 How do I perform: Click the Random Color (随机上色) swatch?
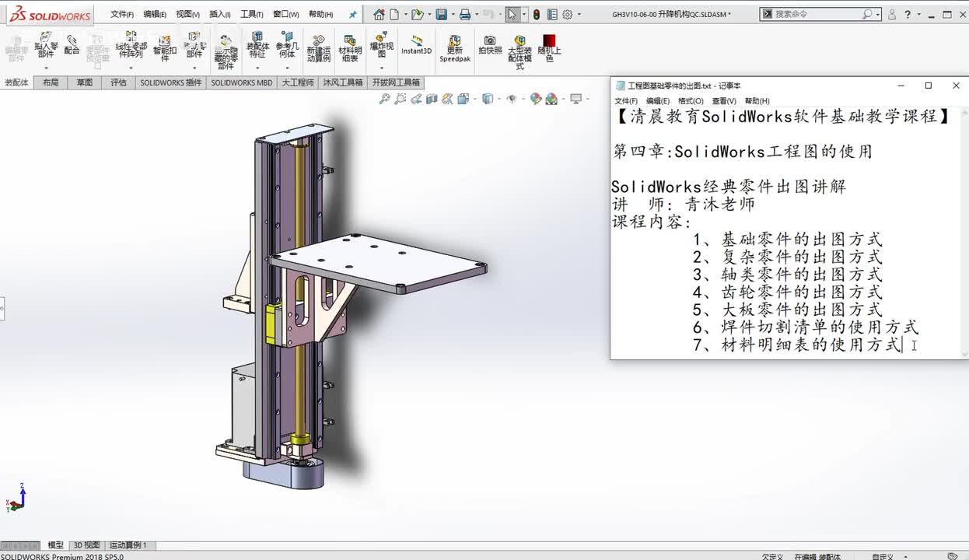549,48
